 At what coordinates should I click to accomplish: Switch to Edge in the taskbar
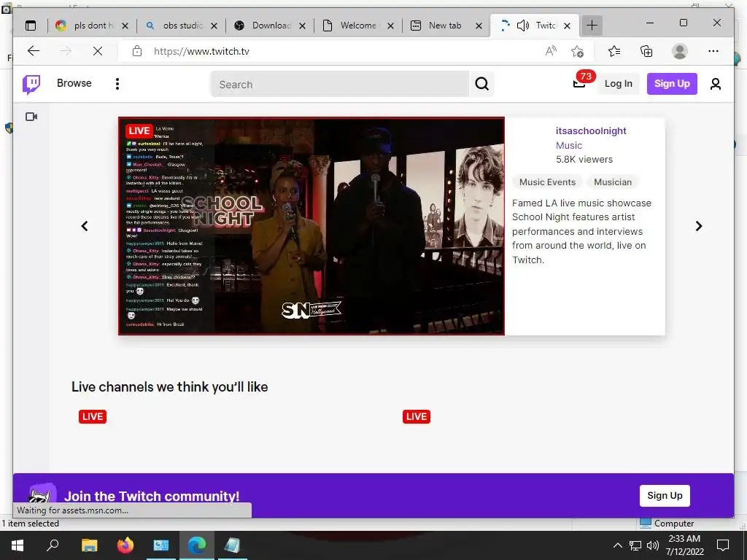[197, 545]
